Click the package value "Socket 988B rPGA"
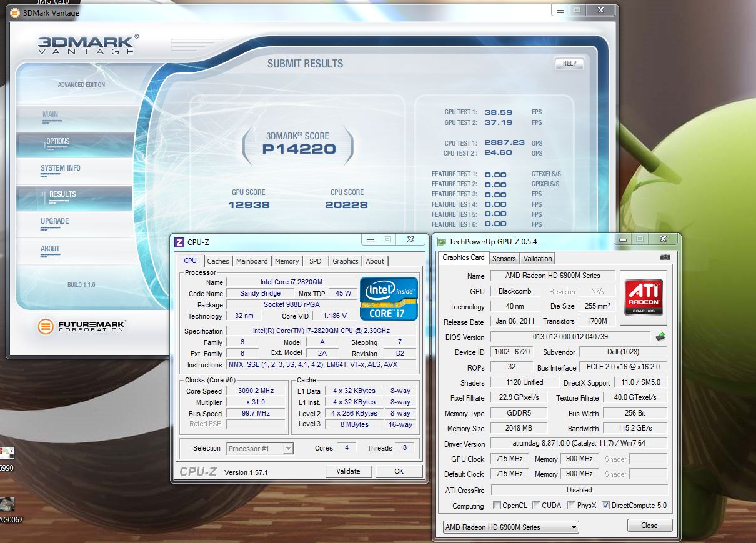This screenshot has width=756, height=543. [x=291, y=304]
